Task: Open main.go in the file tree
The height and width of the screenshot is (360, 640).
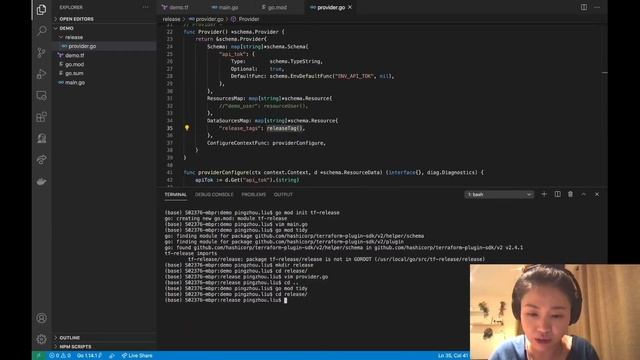Action: [75, 82]
